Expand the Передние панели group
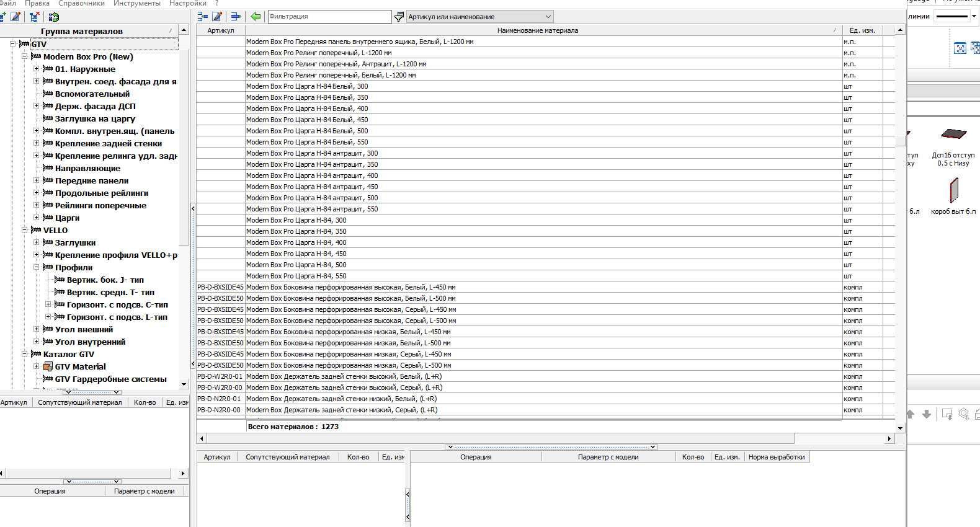Viewport: 980px width, 527px height. (36, 180)
